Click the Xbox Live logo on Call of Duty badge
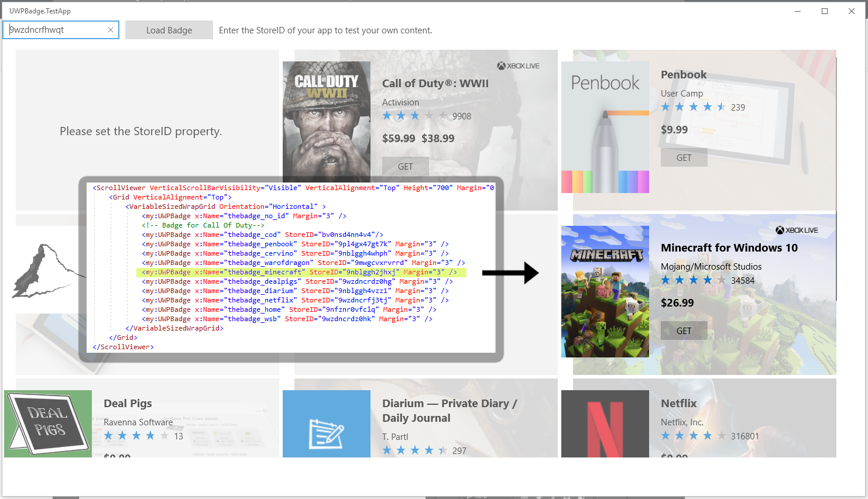 pos(518,66)
